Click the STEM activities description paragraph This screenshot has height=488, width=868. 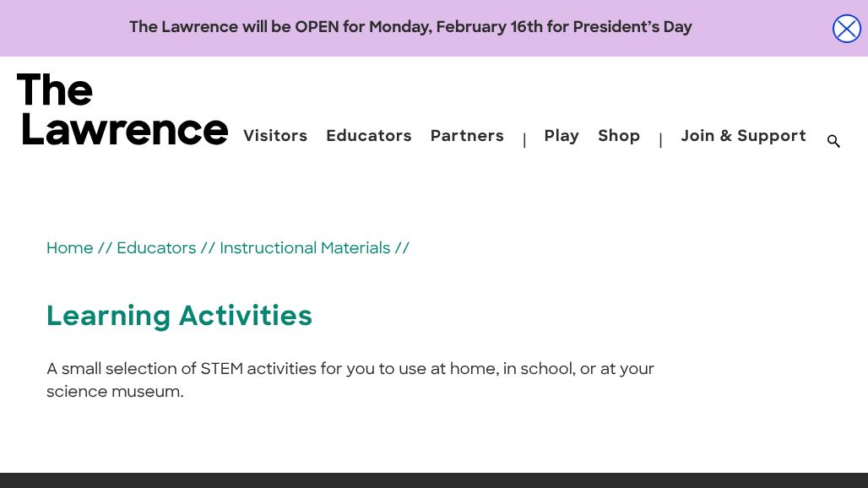pos(350,380)
